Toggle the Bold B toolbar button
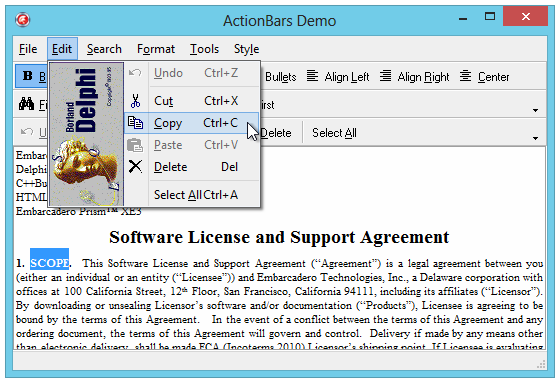 (x=31, y=76)
